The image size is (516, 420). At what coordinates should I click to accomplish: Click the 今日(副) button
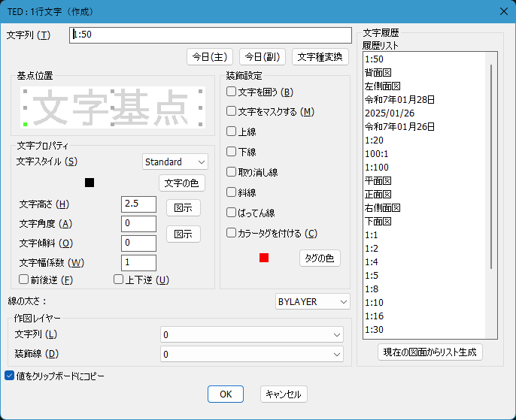[263, 57]
